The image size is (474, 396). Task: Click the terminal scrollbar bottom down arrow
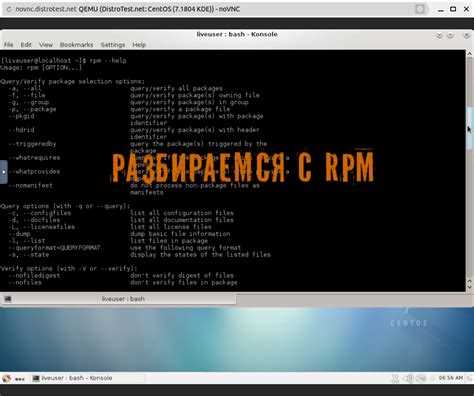click(469, 287)
